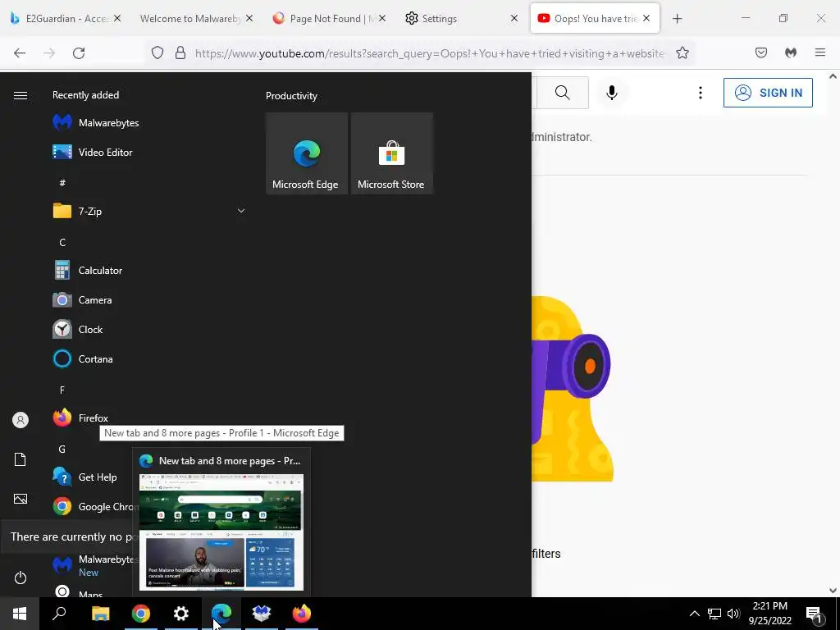This screenshot has width=840, height=630.
Task: Open the Malwarebytes browser extension icon
Action: click(x=791, y=53)
